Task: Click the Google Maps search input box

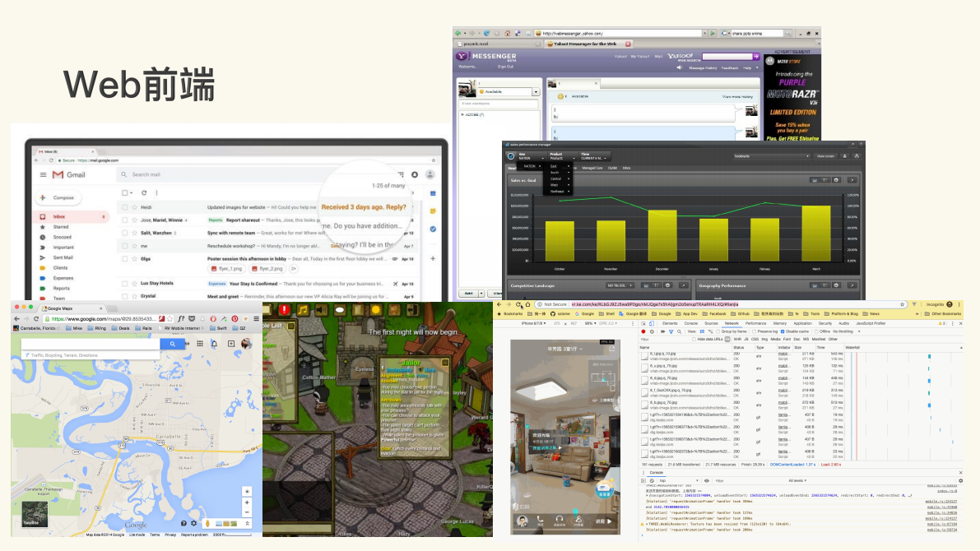Action: (x=91, y=344)
